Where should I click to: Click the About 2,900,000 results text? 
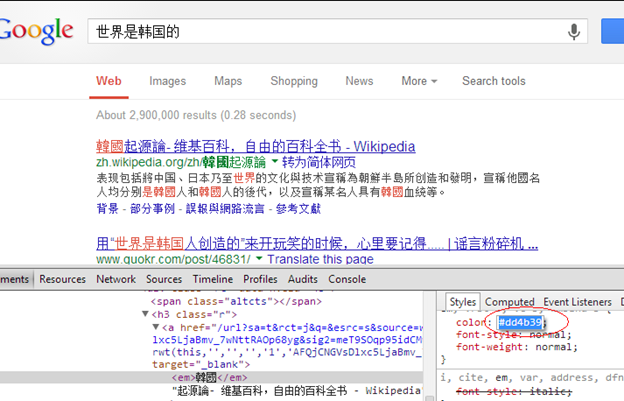(196, 115)
